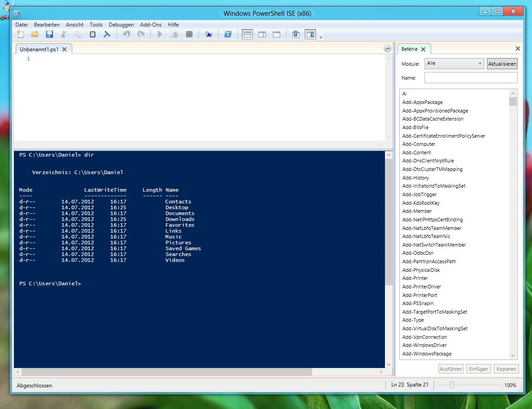Run selection using the page-with-arrow icon
Image resolution: width=532 pixels, height=409 pixels.
tap(174, 34)
